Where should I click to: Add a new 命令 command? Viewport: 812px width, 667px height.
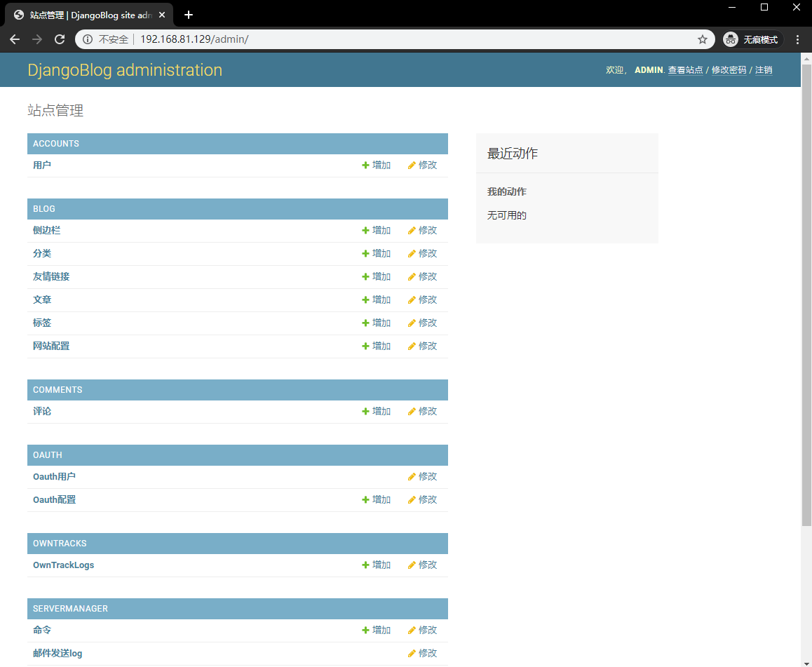tap(376, 631)
